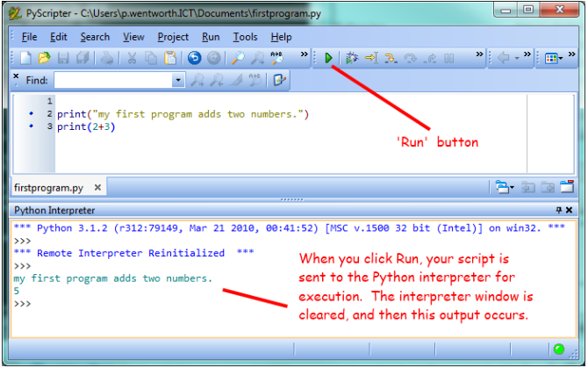Click the Debug icon next to Run
Viewport: 588px width, 368px height.
(x=352, y=58)
